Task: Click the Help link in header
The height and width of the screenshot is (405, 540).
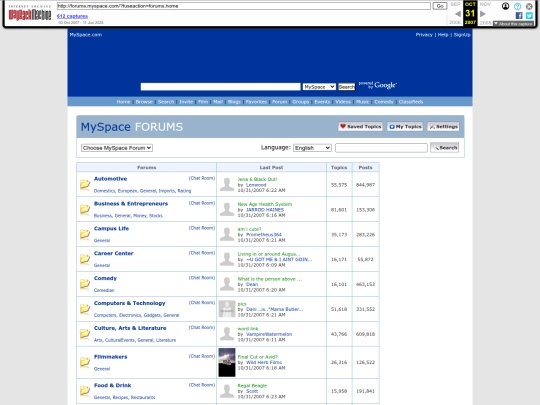Action: 443,34
